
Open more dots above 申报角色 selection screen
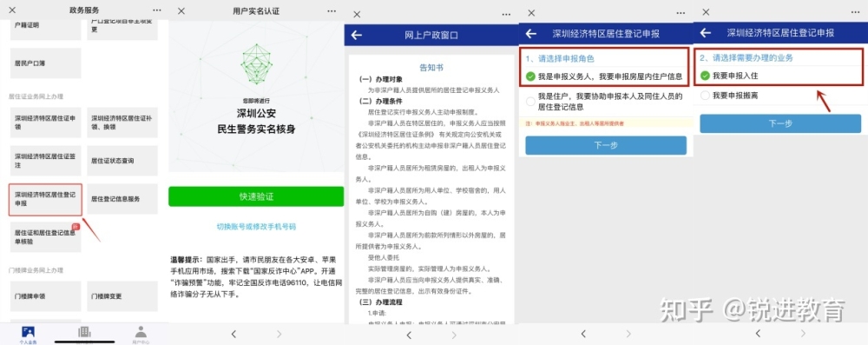coord(681,13)
